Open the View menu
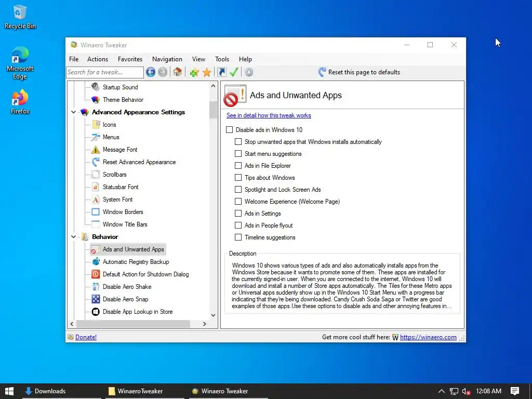This screenshot has width=532, height=399. (198, 59)
